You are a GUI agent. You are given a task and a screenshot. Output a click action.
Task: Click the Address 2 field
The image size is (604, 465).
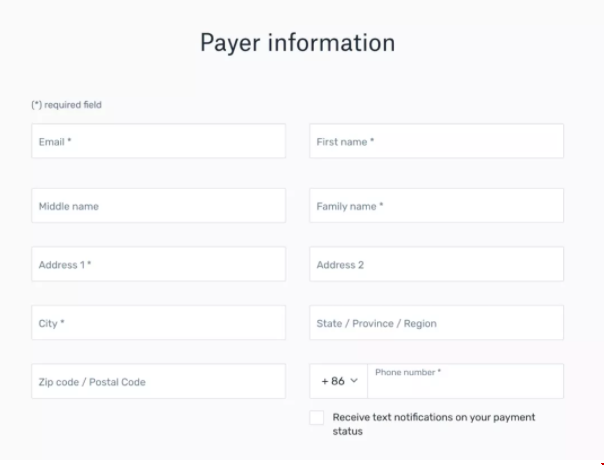coord(436,264)
